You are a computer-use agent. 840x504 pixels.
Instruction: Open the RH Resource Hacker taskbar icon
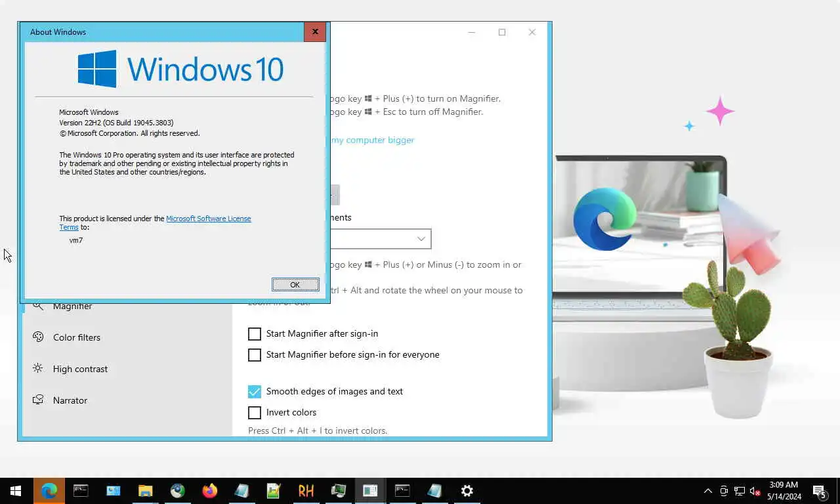(306, 490)
